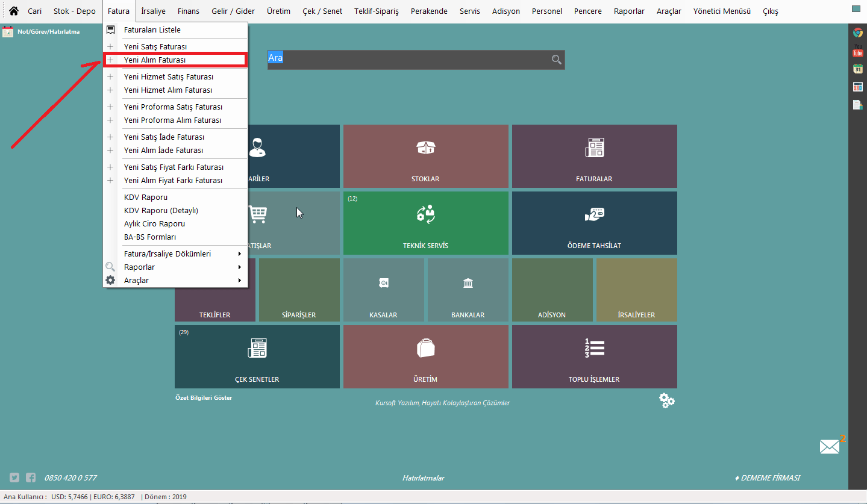The image size is (867, 504).
Task: Open the document icon in right sidebar
Action: [x=857, y=105]
